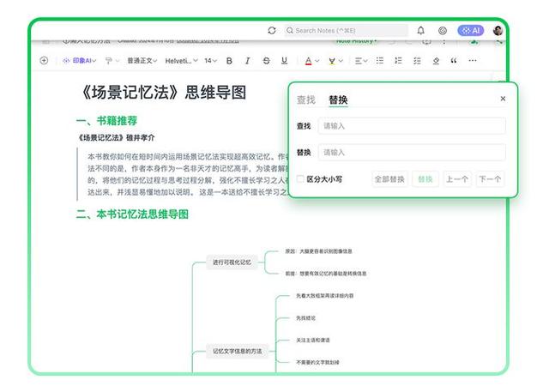This screenshot has width=537, height=392.
Task: Click the insert plus icon in toolbar
Action: [x=44, y=61]
